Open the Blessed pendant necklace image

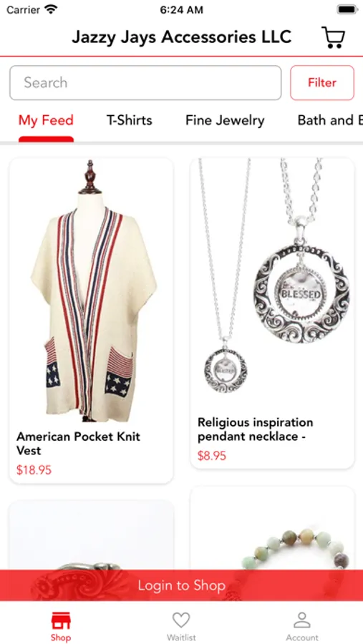272,283
